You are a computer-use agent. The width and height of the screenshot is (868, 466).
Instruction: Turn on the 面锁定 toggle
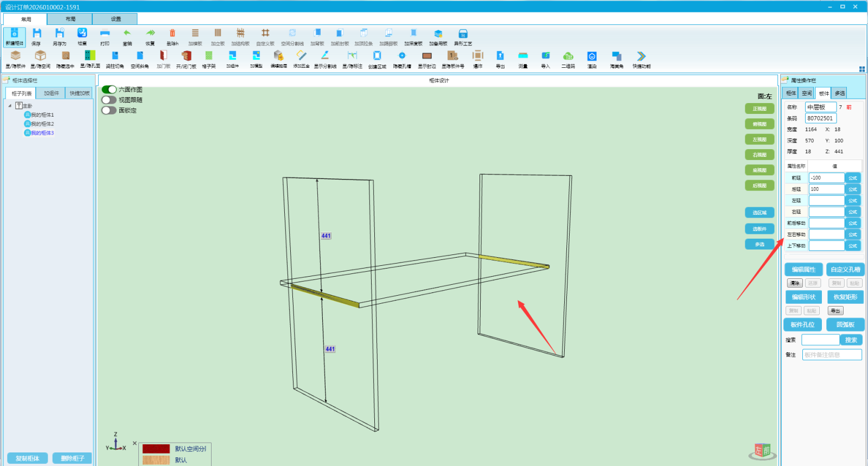[x=109, y=110]
